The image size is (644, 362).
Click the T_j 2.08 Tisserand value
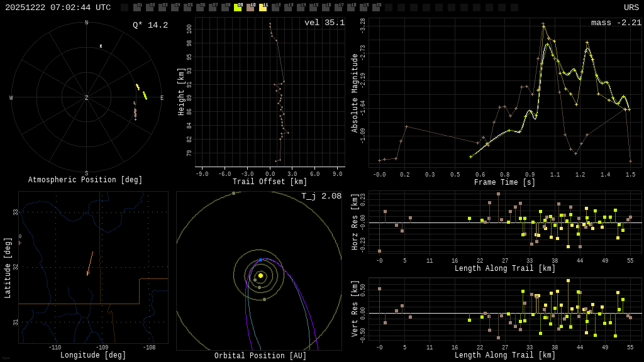321,196
